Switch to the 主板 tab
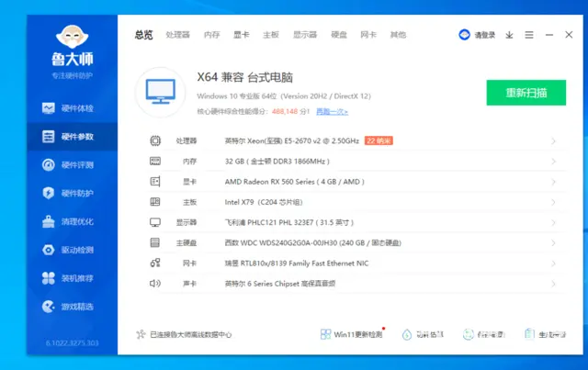 [x=271, y=35]
